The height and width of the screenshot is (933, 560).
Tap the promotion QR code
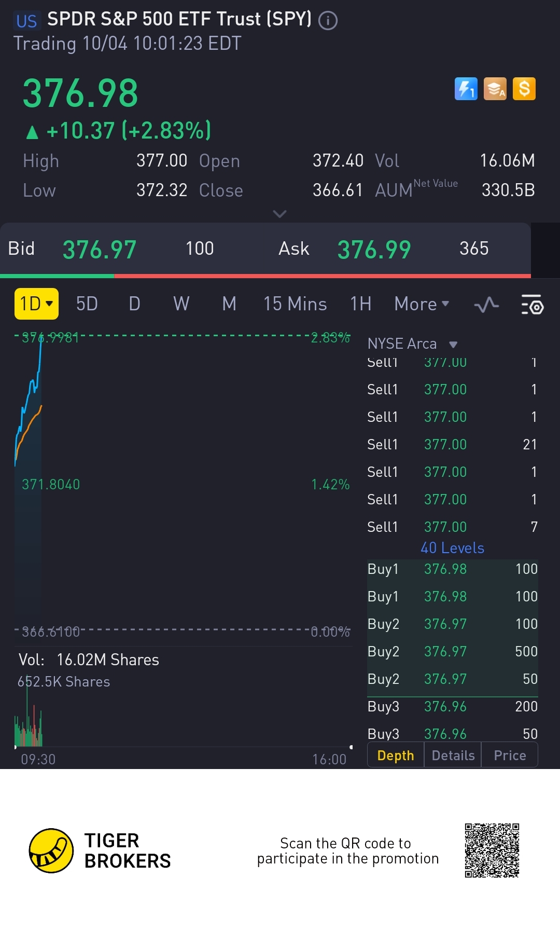(x=492, y=850)
